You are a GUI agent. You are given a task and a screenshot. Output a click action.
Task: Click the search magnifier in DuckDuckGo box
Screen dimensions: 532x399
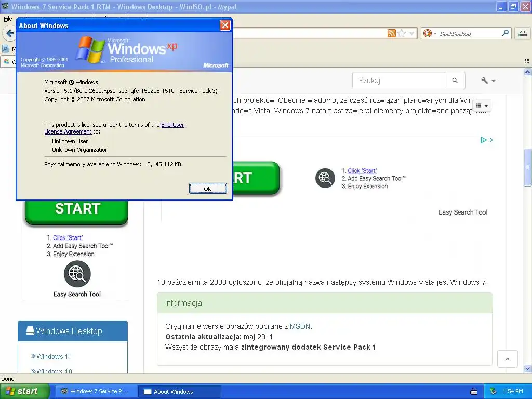pyautogui.click(x=505, y=33)
